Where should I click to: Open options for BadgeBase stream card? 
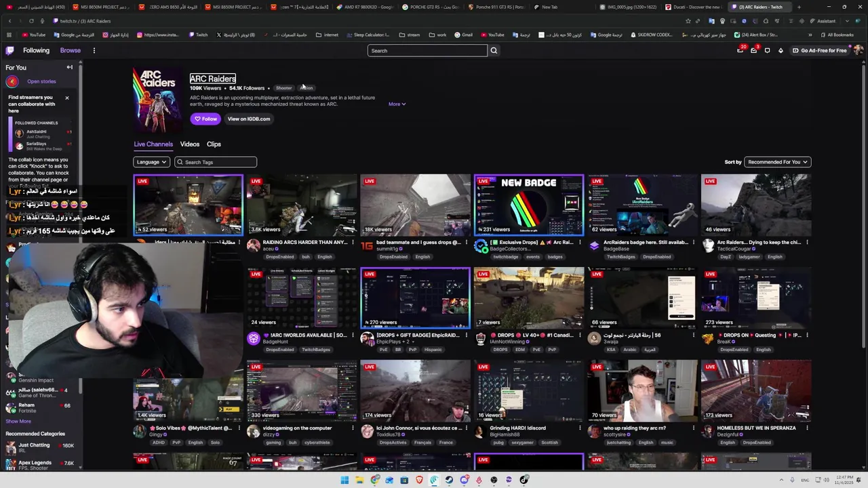(693, 242)
